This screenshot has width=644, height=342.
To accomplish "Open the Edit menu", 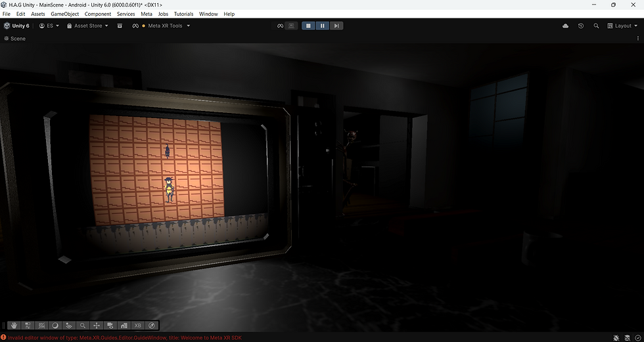I will coord(20,14).
